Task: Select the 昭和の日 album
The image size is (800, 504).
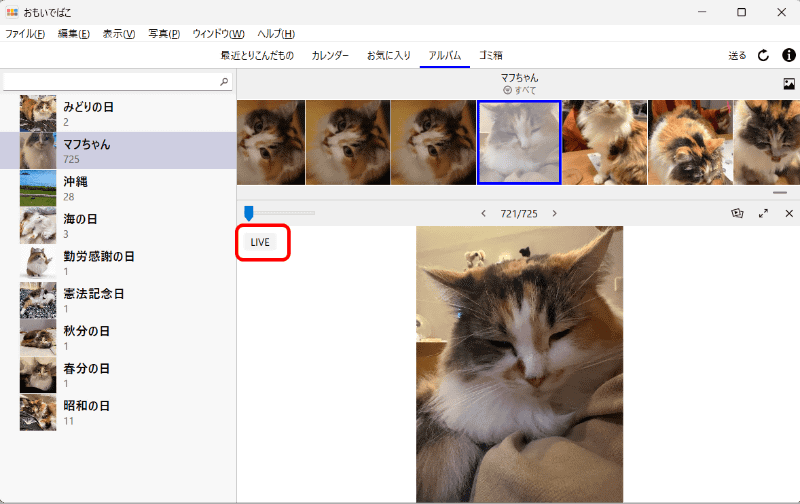Action: coord(118,412)
